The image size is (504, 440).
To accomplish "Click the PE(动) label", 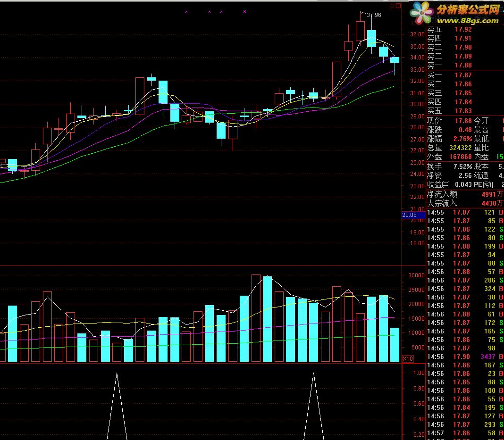I will 484,185.
